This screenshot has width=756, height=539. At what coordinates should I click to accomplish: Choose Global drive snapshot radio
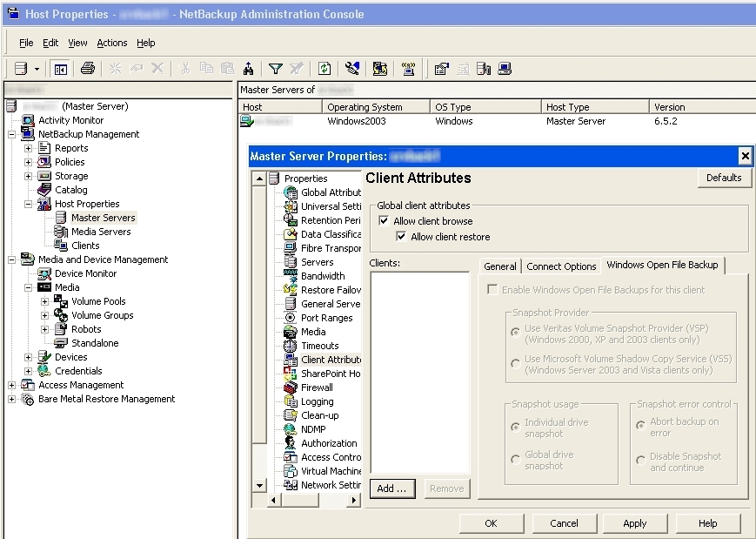click(515, 460)
